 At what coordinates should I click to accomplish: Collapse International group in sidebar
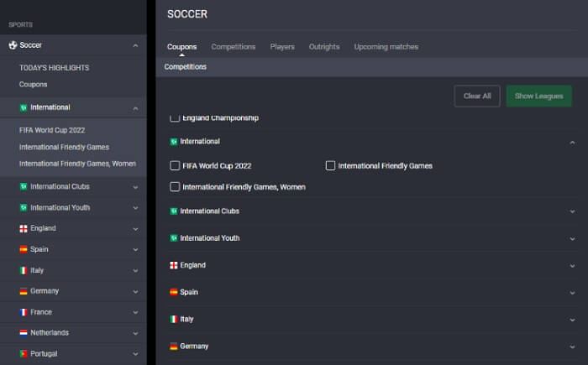(135, 109)
